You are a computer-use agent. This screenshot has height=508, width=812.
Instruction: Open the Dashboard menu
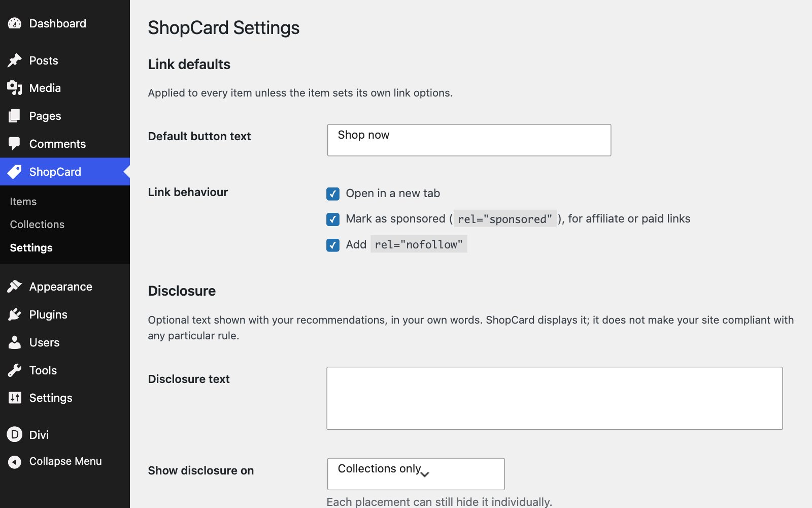[x=65, y=23]
